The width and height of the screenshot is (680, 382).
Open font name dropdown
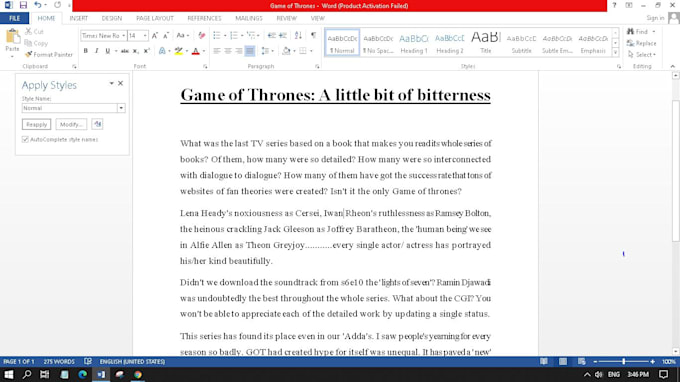[x=124, y=36]
